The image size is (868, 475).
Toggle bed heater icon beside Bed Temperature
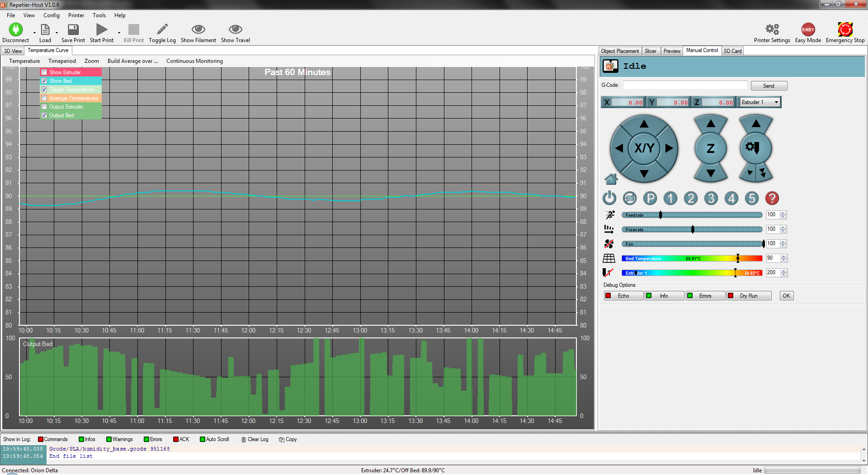pos(609,258)
